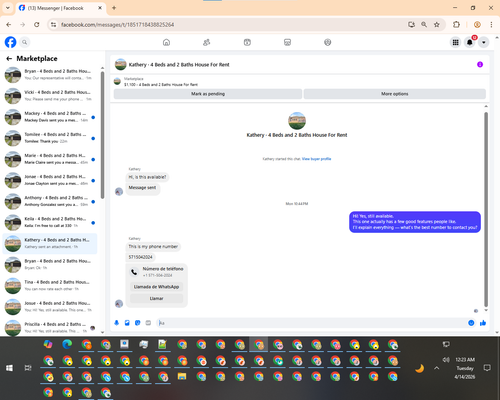Reload the page with Chrome refresh icon
Image resolution: width=500 pixels, height=400 pixels.
pyautogui.click(x=37, y=25)
